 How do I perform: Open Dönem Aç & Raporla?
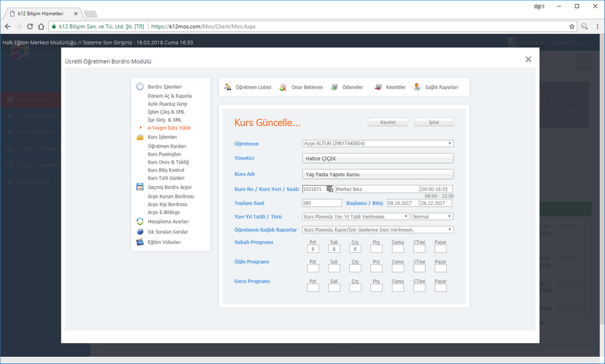tap(170, 96)
